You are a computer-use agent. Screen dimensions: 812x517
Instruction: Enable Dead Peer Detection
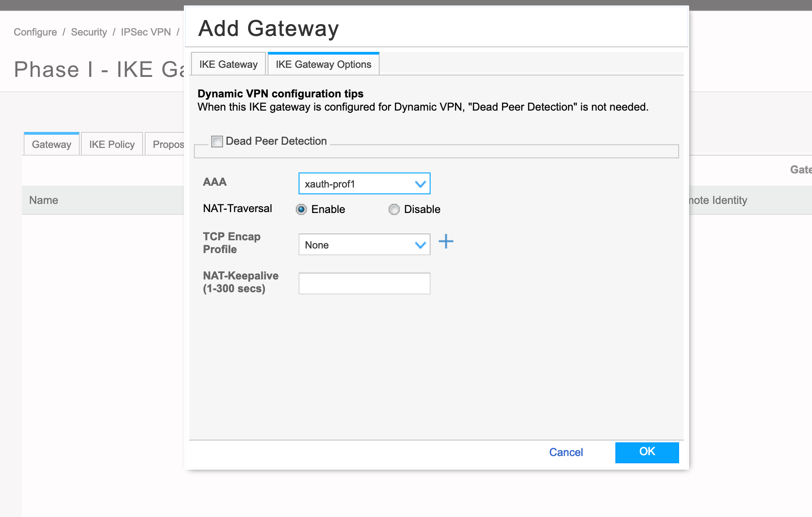click(217, 142)
